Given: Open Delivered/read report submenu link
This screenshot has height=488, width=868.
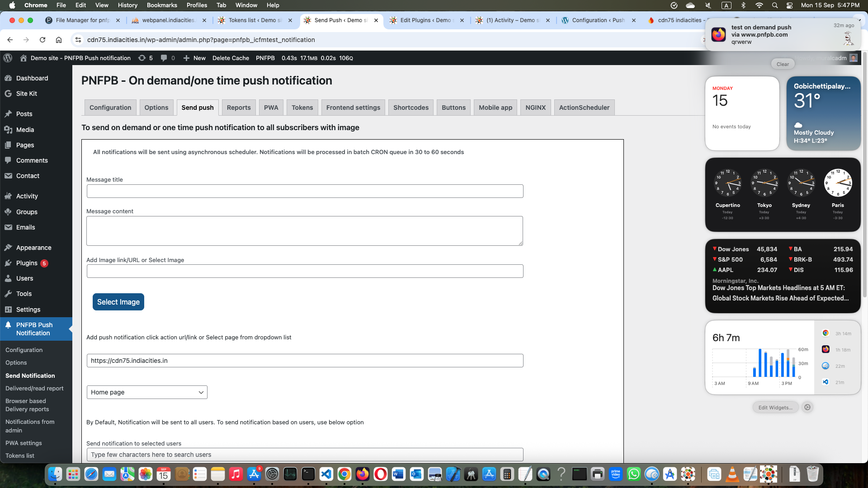Looking at the screenshot, I should pyautogui.click(x=34, y=388).
